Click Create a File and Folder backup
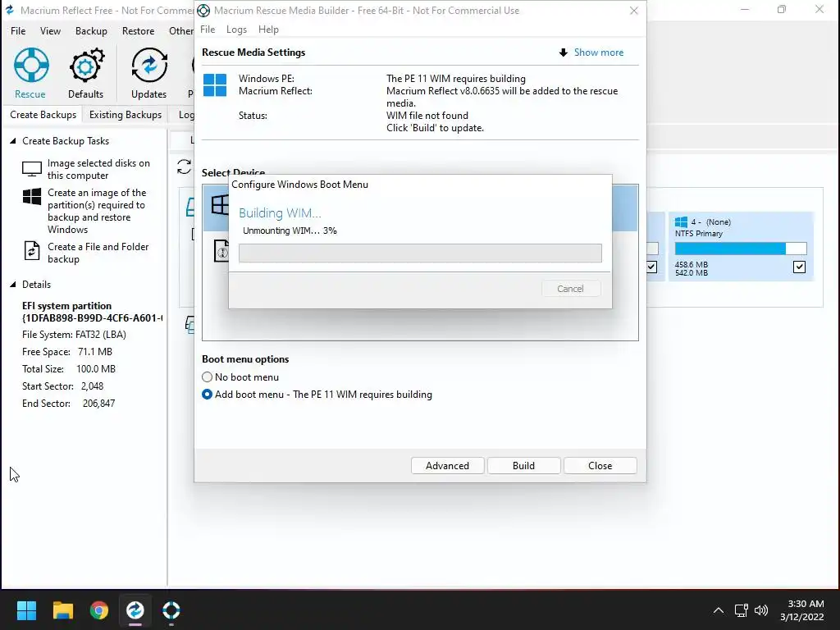The width and height of the screenshot is (840, 630). click(98, 253)
